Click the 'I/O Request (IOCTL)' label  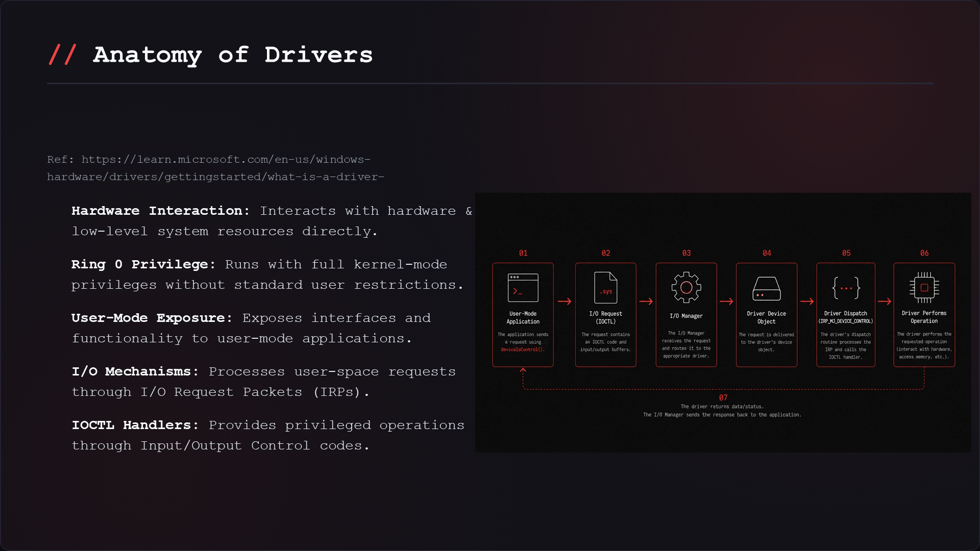pos(605,317)
